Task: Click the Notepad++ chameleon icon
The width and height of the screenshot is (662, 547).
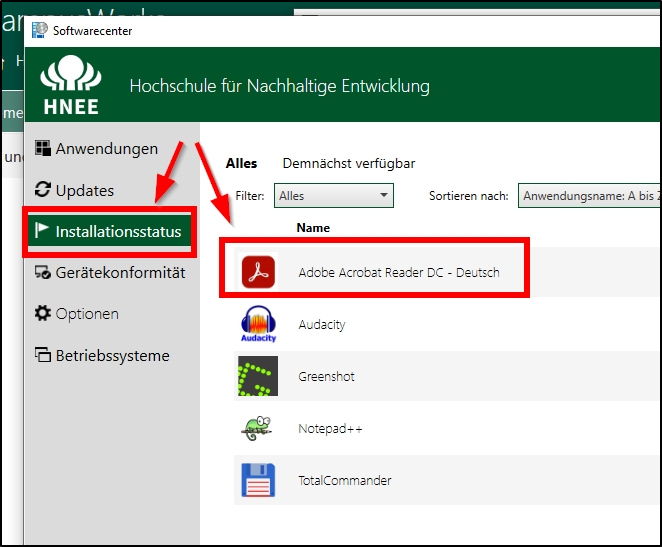Action: 260,428
